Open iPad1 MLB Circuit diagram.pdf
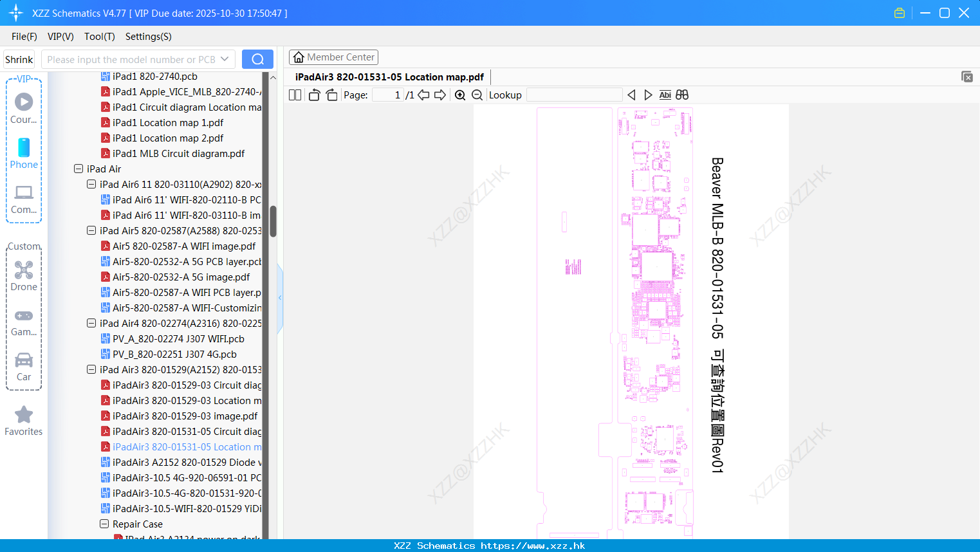The width and height of the screenshot is (980, 552). click(x=178, y=154)
